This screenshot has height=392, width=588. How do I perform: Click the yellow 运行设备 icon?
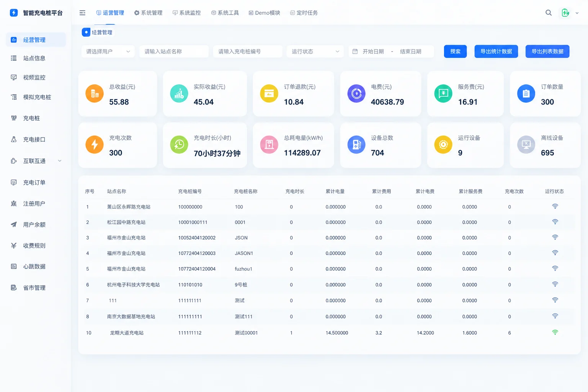443,144
